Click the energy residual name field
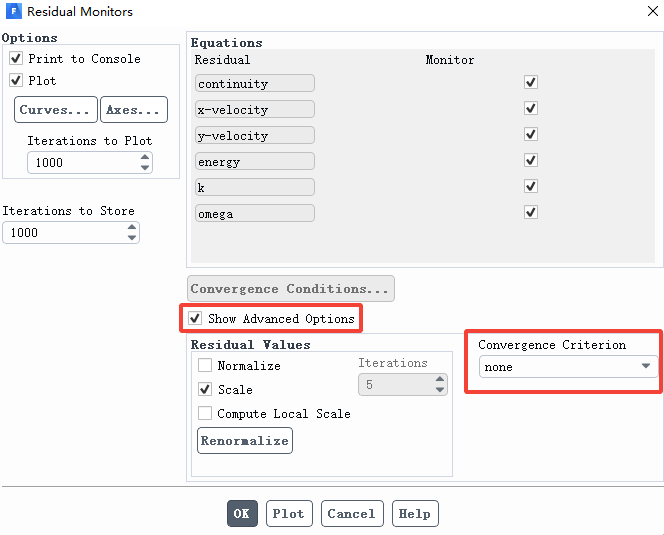 click(x=255, y=161)
